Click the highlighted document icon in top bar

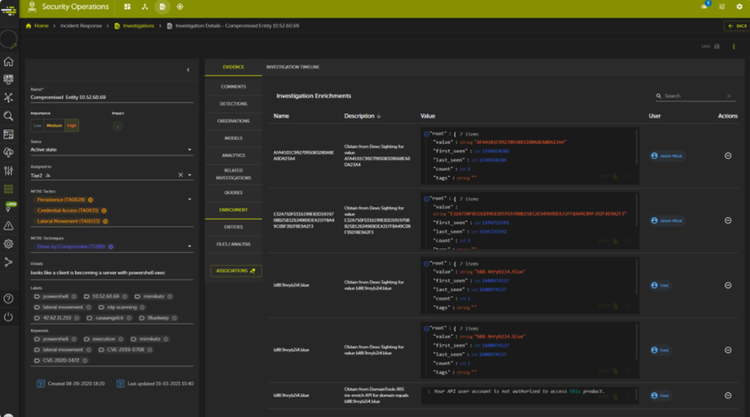tap(162, 7)
